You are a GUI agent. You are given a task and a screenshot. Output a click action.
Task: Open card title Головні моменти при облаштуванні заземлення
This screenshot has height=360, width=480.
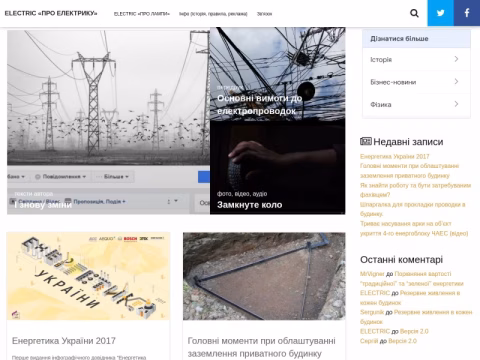[x=262, y=347]
